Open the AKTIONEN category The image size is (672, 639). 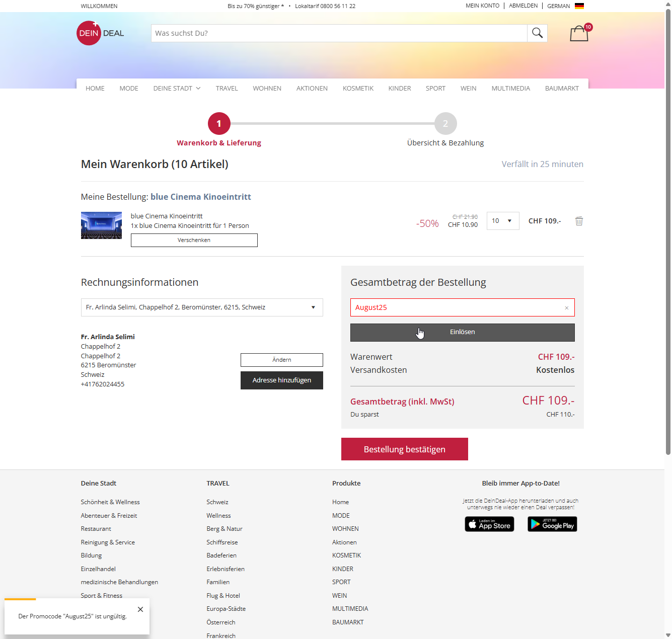coord(312,89)
